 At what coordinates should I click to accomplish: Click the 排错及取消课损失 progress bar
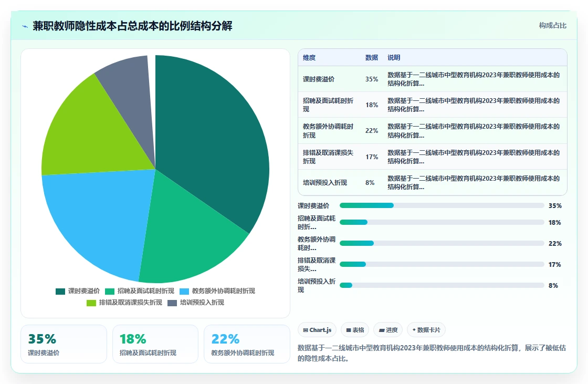coord(442,264)
